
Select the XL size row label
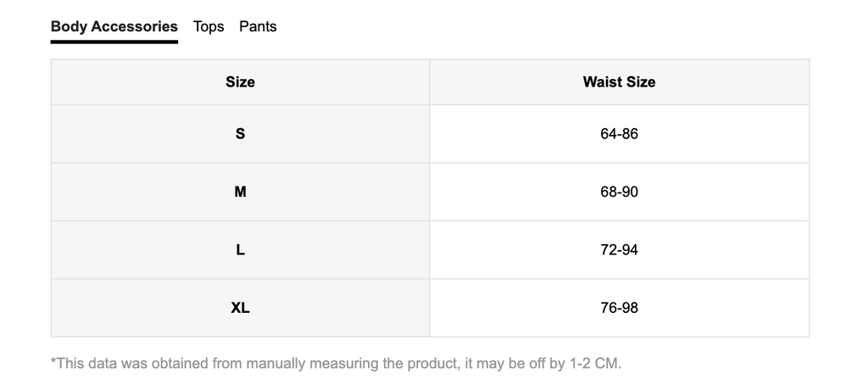(x=240, y=308)
